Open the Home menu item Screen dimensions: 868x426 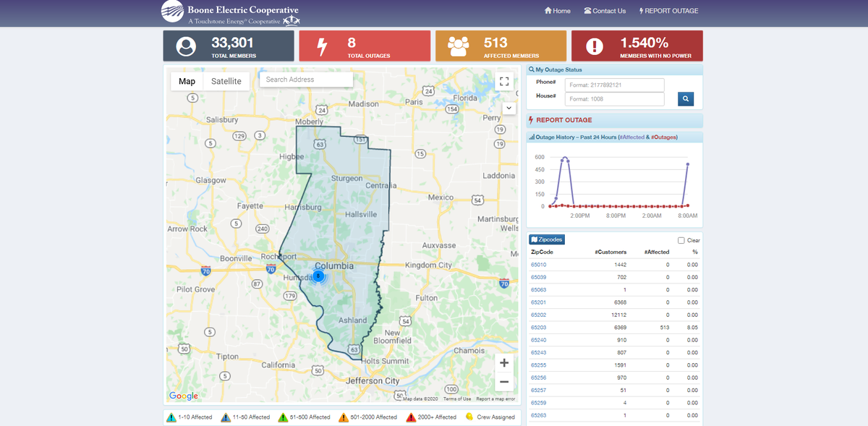pyautogui.click(x=557, y=11)
